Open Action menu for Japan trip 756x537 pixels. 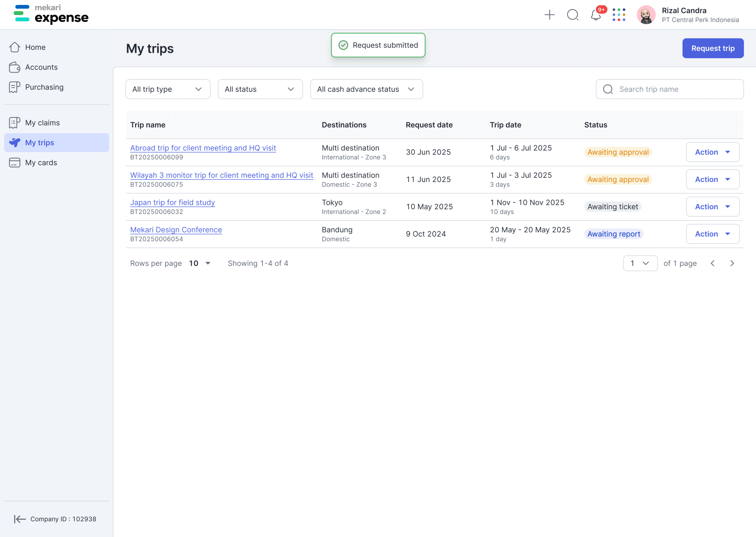(712, 207)
